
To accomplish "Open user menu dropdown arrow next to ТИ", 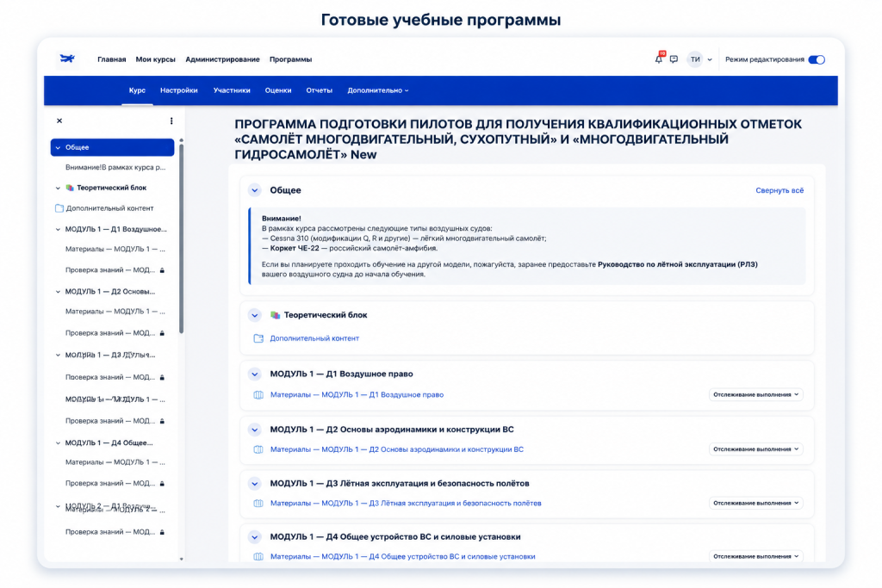I will click(710, 59).
